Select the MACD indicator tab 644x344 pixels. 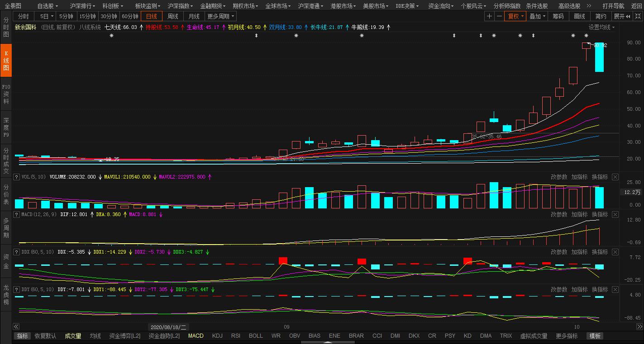pyautogui.click(x=196, y=336)
